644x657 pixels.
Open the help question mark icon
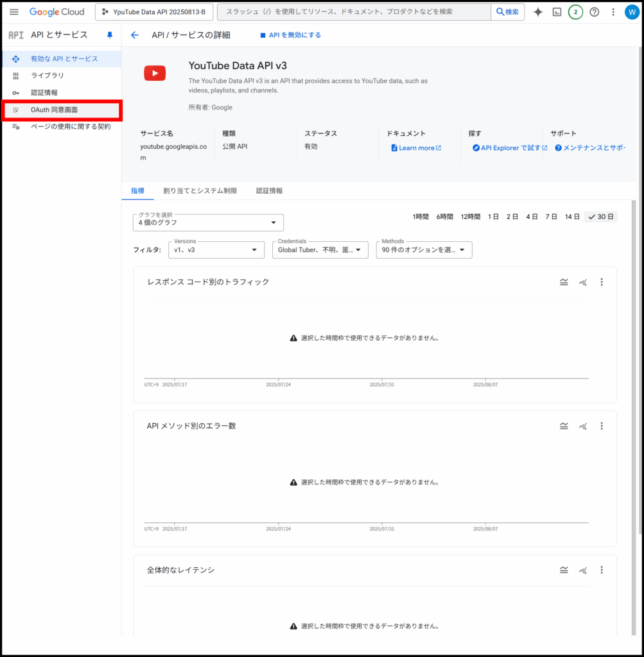point(594,12)
